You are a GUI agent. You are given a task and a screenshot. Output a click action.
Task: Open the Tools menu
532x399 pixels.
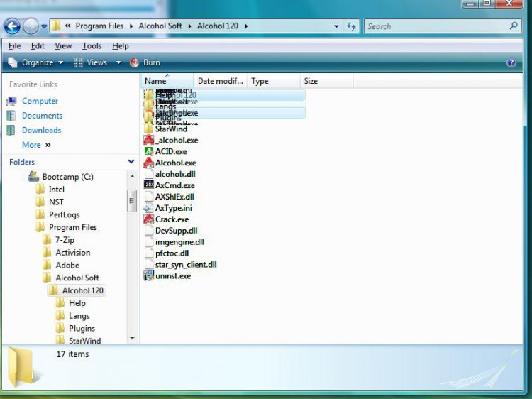pyautogui.click(x=92, y=46)
